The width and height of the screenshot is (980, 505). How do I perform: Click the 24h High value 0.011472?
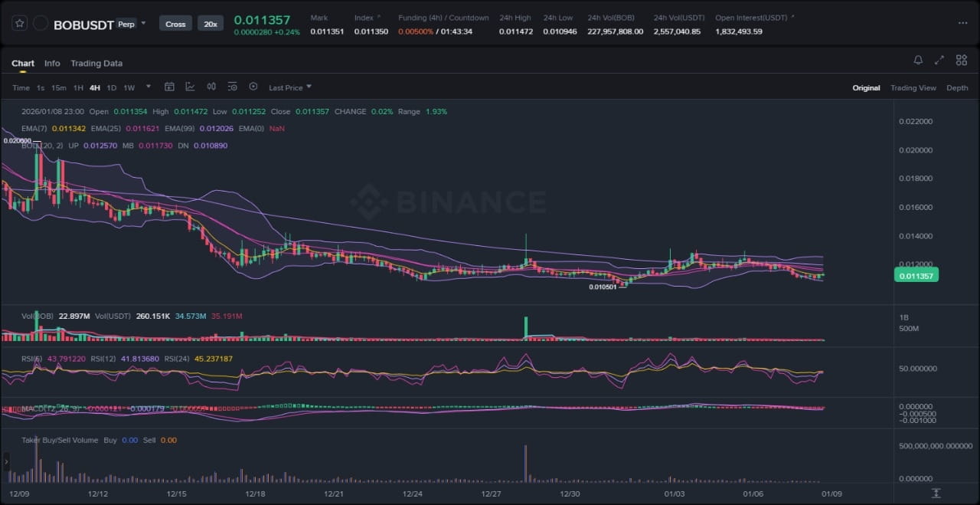[516, 32]
